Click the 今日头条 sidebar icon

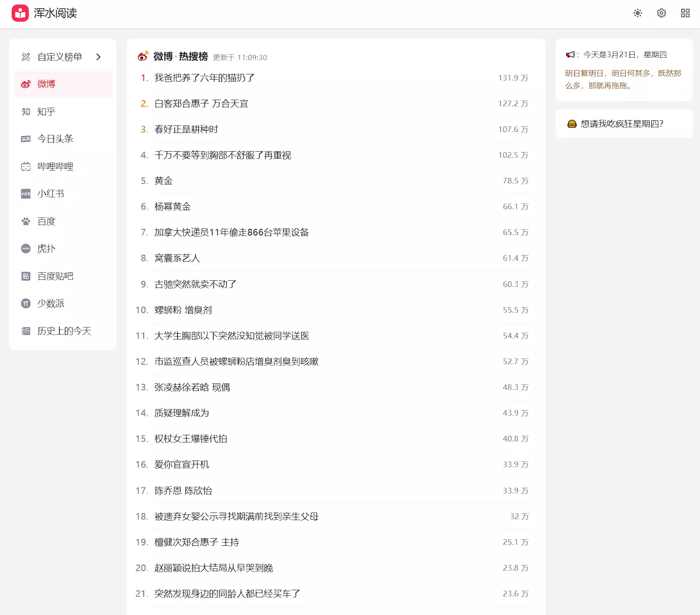click(x=26, y=139)
